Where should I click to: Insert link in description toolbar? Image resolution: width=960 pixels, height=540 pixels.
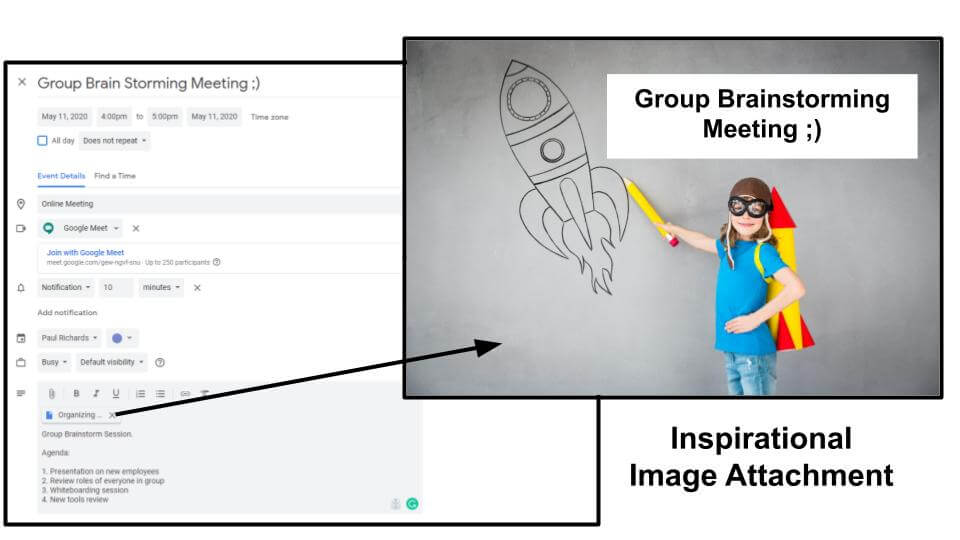pos(185,394)
